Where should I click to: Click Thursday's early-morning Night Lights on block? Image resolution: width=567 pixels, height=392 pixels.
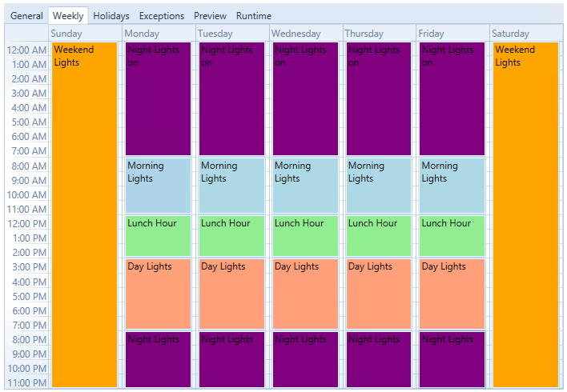(x=379, y=99)
